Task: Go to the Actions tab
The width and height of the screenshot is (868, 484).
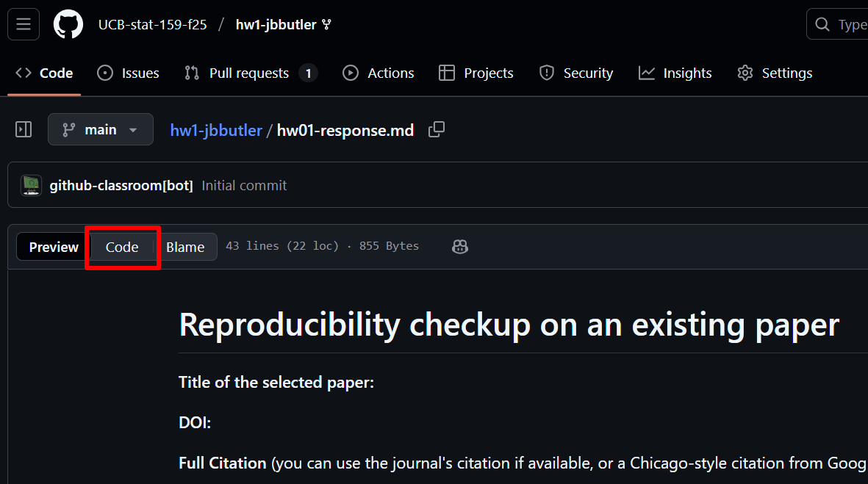Action: pyautogui.click(x=379, y=73)
